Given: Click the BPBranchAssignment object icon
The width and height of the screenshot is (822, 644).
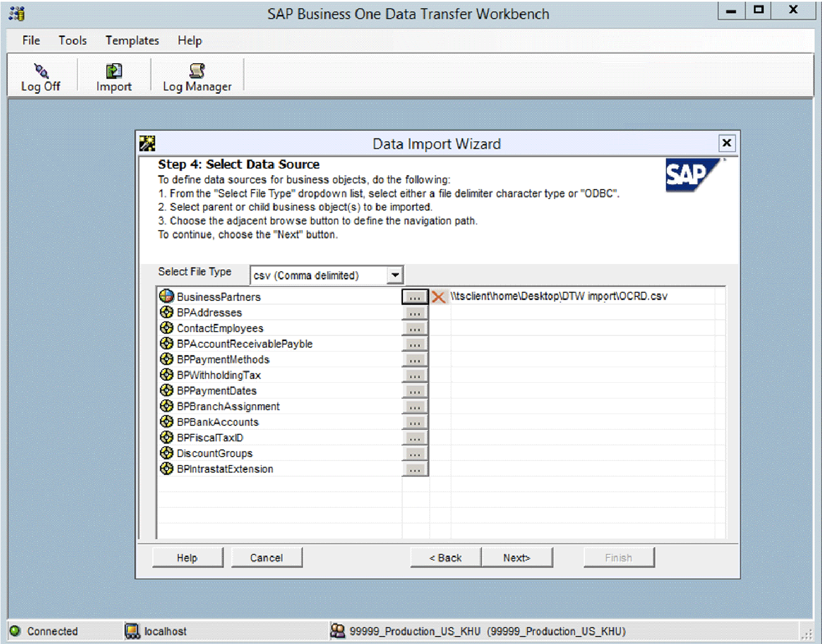Looking at the screenshot, I should point(166,406).
